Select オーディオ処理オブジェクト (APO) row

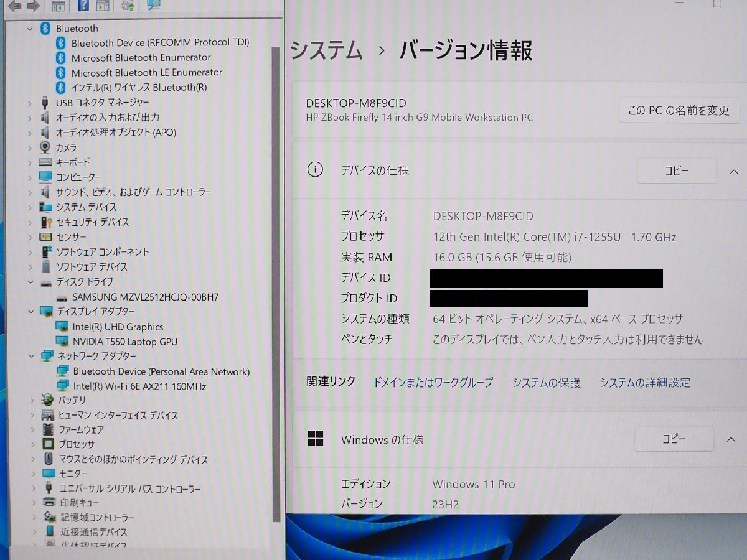click(x=116, y=133)
